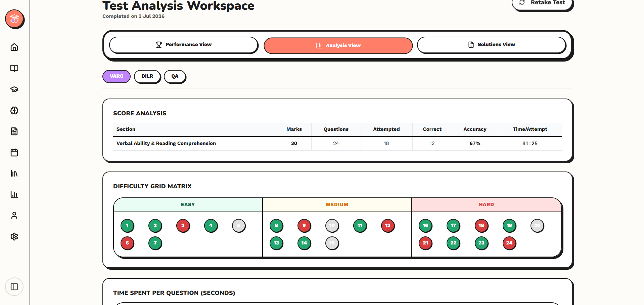The image size is (644, 305).
Task: Click question 8 bubble in Medium grid
Action: [x=276, y=226]
